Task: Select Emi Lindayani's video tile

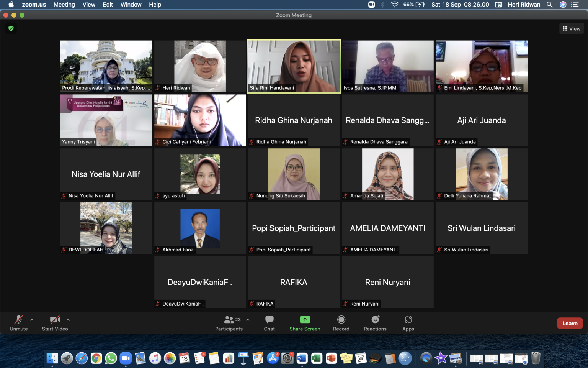Action: (x=482, y=66)
